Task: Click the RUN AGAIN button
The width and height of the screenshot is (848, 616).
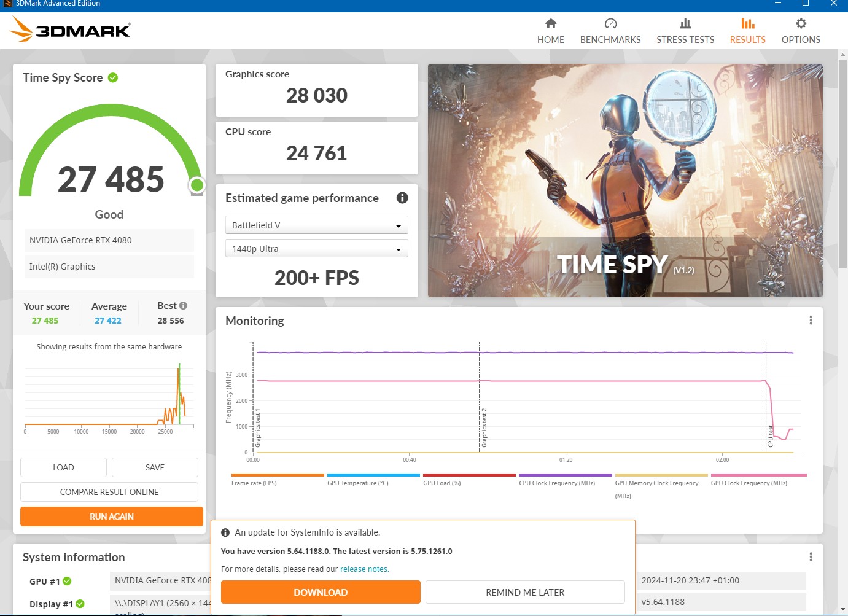Action: click(x=112, y=517)
